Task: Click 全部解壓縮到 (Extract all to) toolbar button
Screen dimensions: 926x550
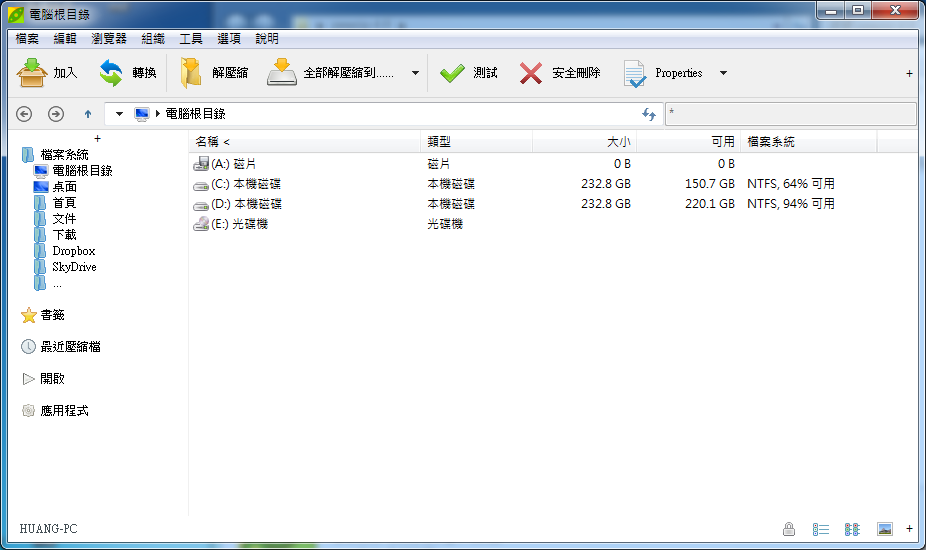Action: click(331, 73)
